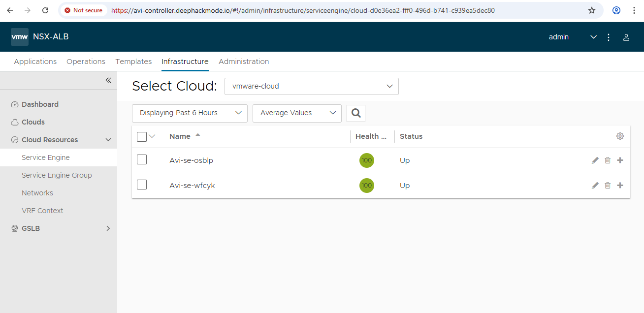The height and width of the screenshot is (313, 644).
Task: Switch to the Operations tab
Action: coord(86,62)
